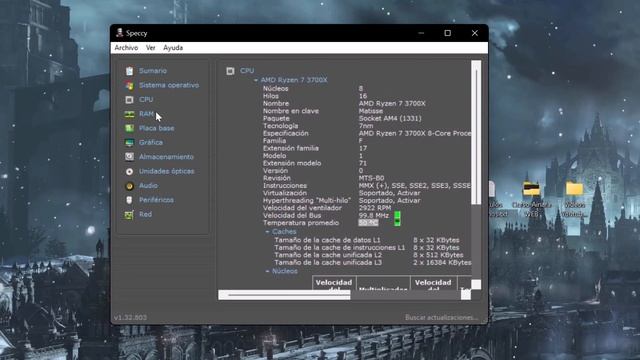Screen dimensions: 640x360
Task: Click the horizontal scrollbar right arrow
Action: (x=466, y=295)
